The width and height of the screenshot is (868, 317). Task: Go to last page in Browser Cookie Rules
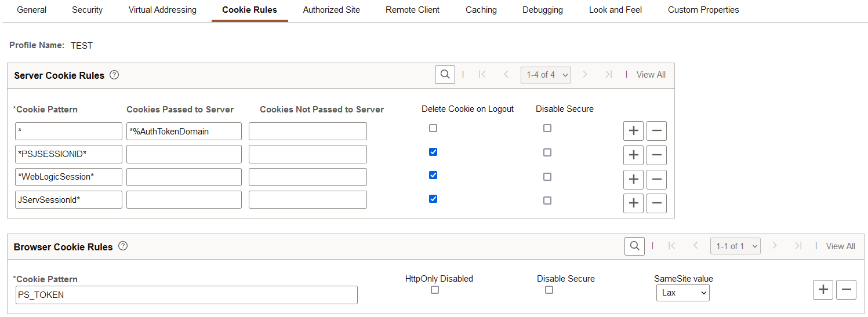point(798,246)
